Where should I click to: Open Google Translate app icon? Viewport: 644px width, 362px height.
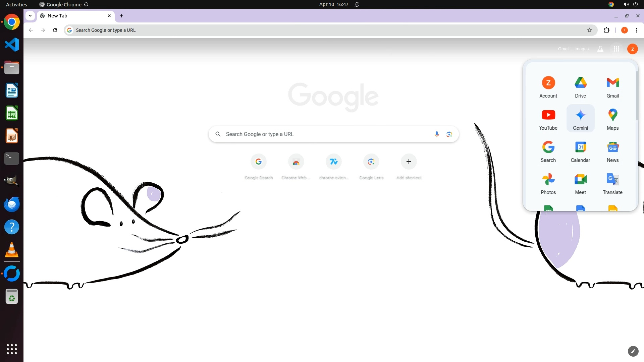click(612, 183)
